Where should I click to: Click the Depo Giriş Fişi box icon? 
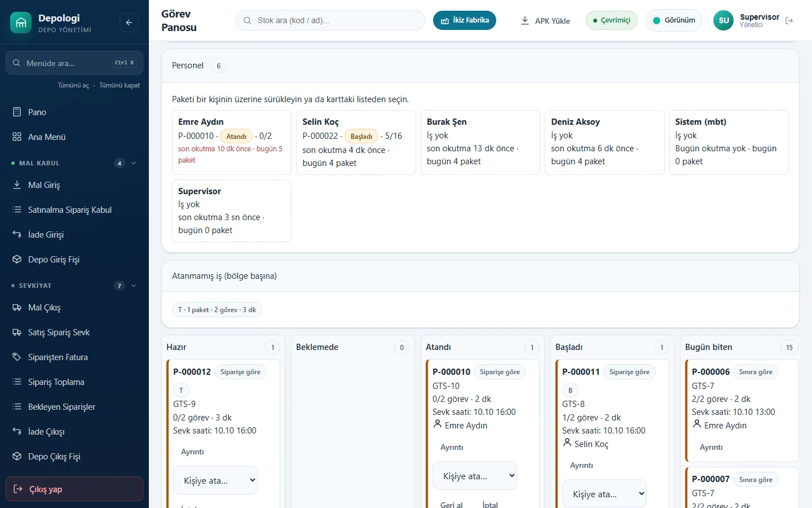(17, 259)
